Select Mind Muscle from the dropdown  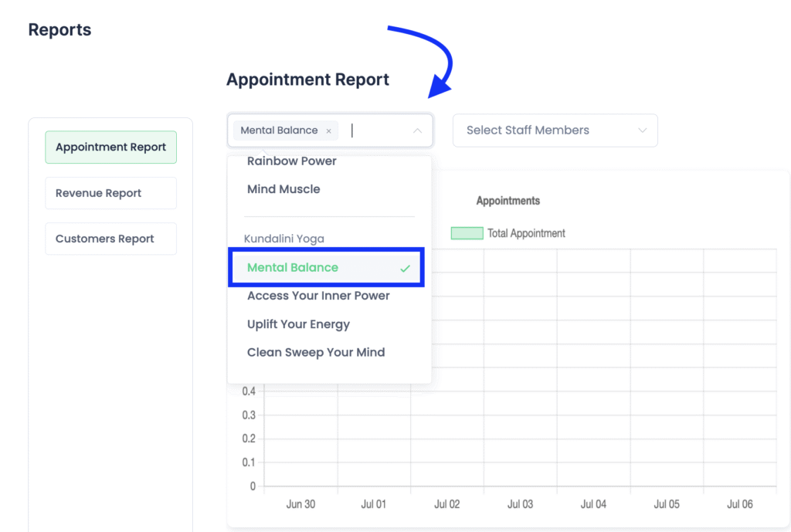tap(283, 189)
